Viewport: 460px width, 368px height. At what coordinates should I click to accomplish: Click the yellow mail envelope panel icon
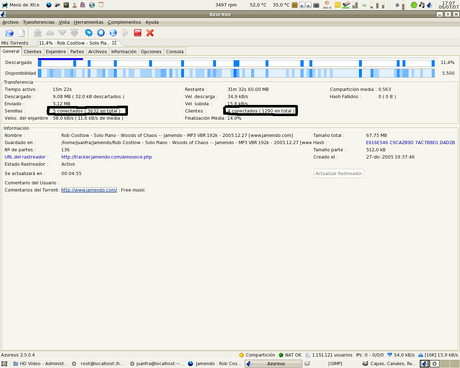[338, 5]
